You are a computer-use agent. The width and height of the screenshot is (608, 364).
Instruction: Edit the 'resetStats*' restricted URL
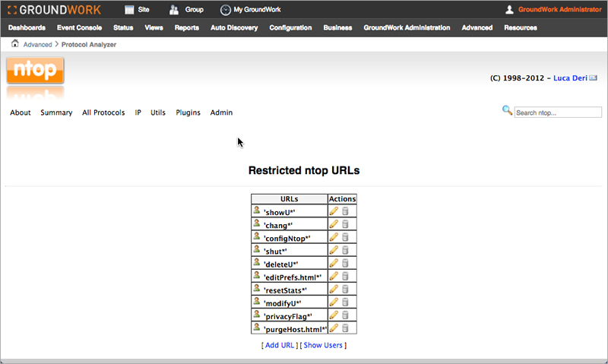[334, 289]
